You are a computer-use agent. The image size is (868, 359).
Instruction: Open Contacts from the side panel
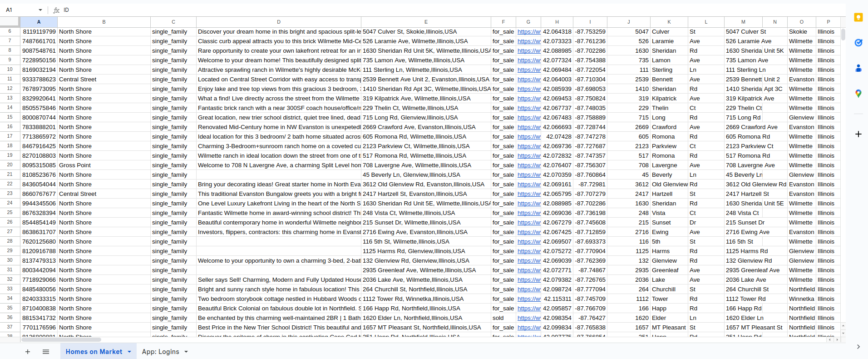point(858,68)
